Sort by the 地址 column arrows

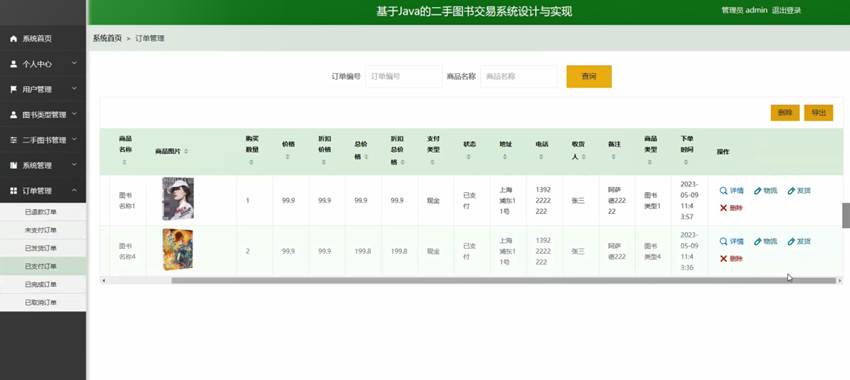[x=505, y=157]
